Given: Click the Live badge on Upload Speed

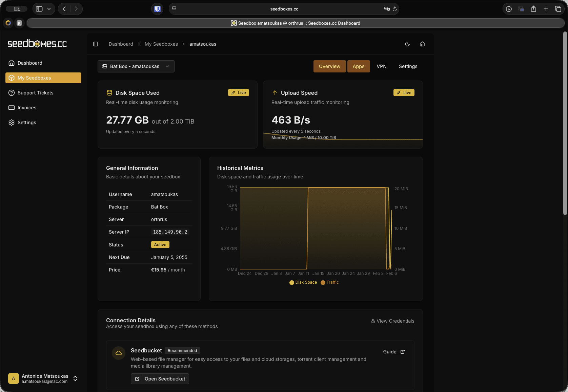Looking at the screenshot, I should [x=404, y=93].
